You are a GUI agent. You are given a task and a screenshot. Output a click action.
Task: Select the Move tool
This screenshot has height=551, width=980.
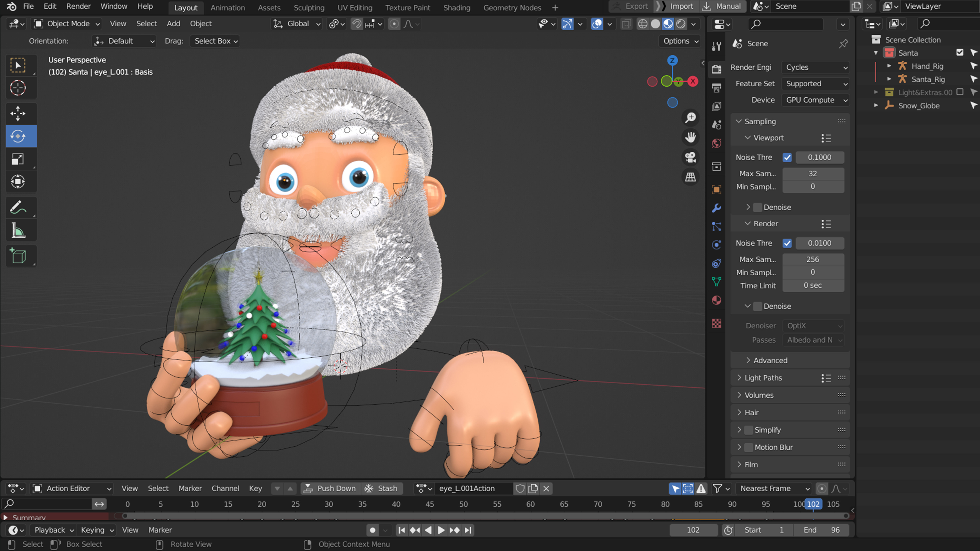coord(18,113)
